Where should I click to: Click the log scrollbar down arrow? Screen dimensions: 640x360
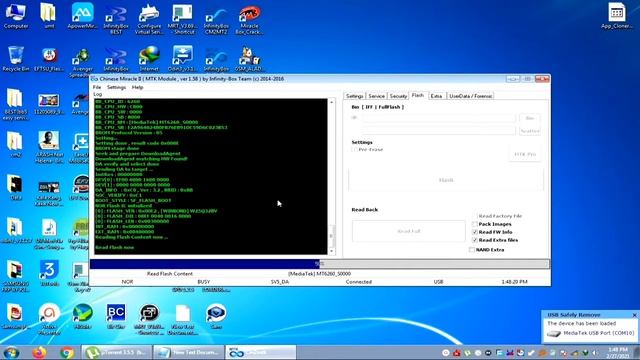pos(331,251)
